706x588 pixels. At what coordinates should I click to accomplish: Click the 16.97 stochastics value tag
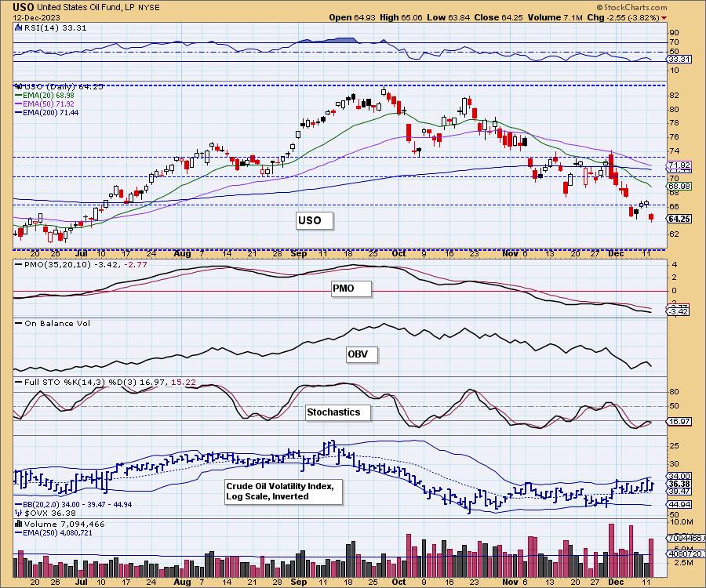[679, 422]
